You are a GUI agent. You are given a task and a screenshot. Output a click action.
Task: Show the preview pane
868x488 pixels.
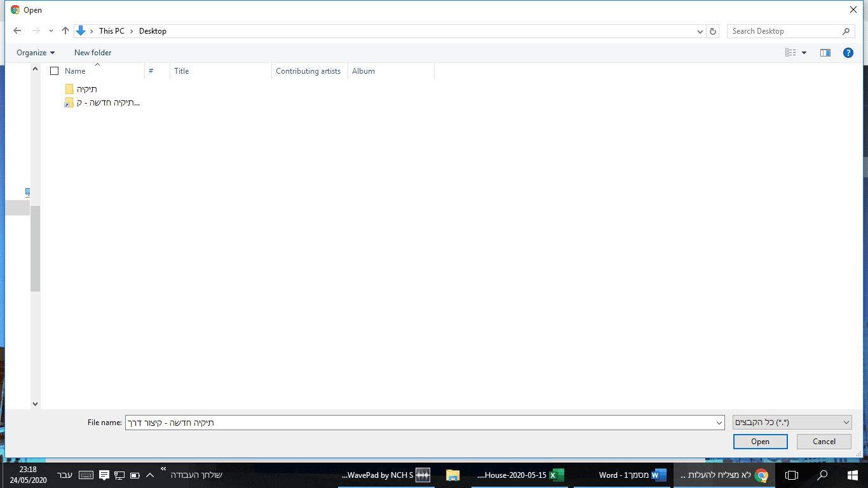tap(825, 53)
